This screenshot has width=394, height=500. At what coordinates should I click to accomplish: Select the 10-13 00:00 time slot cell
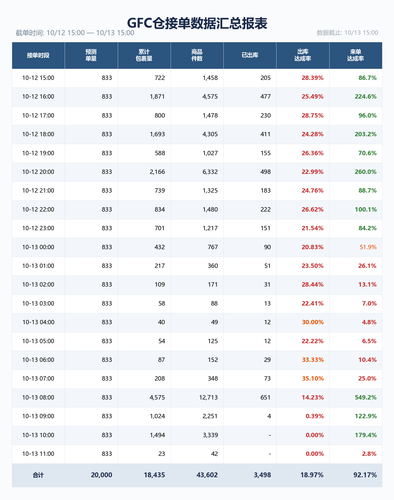point(38,247)
